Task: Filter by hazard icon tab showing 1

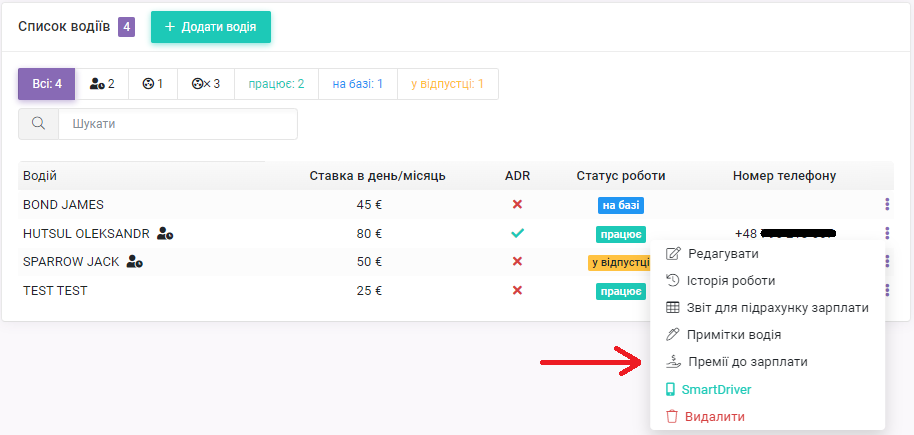Action: coord(153,84)
